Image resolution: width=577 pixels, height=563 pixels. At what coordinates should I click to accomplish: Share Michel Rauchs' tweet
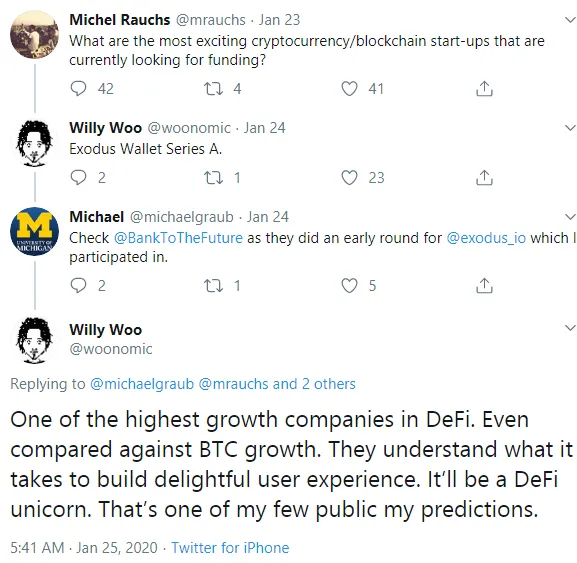(x=484, y=89)
